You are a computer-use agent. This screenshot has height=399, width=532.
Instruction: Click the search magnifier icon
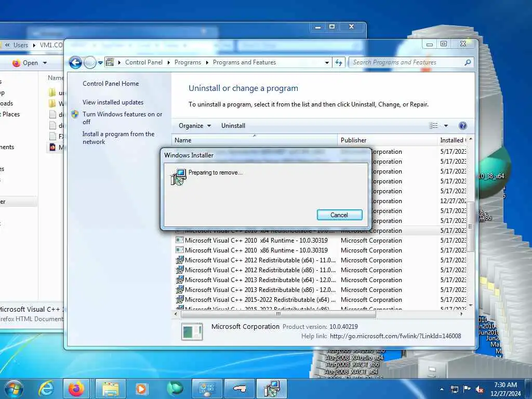[x=468, y=62]
